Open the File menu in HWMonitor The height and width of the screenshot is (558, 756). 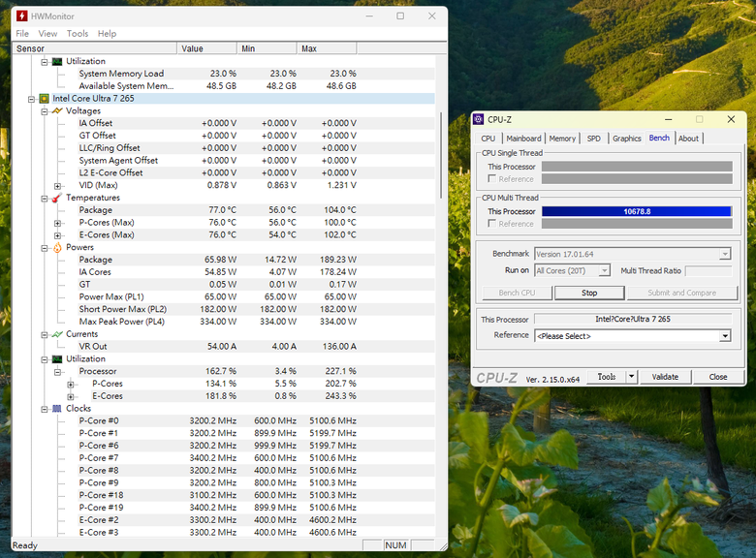point(22,33)
